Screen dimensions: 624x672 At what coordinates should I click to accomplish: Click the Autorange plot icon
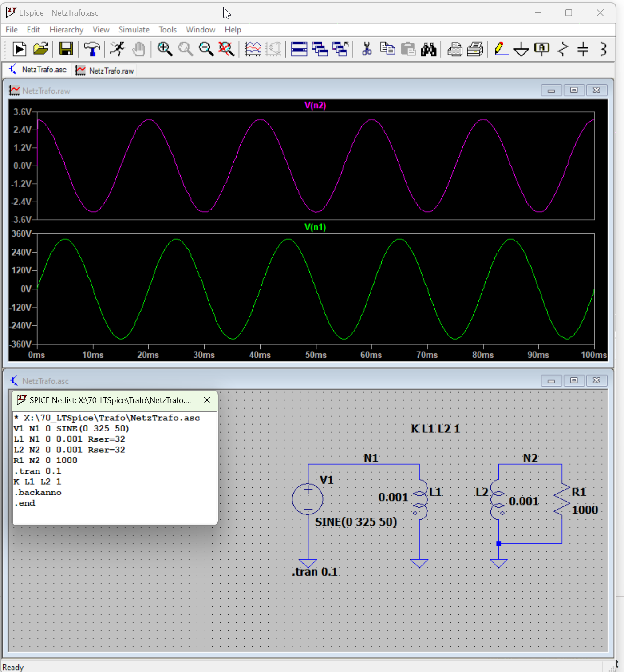(x=253, y=49)
